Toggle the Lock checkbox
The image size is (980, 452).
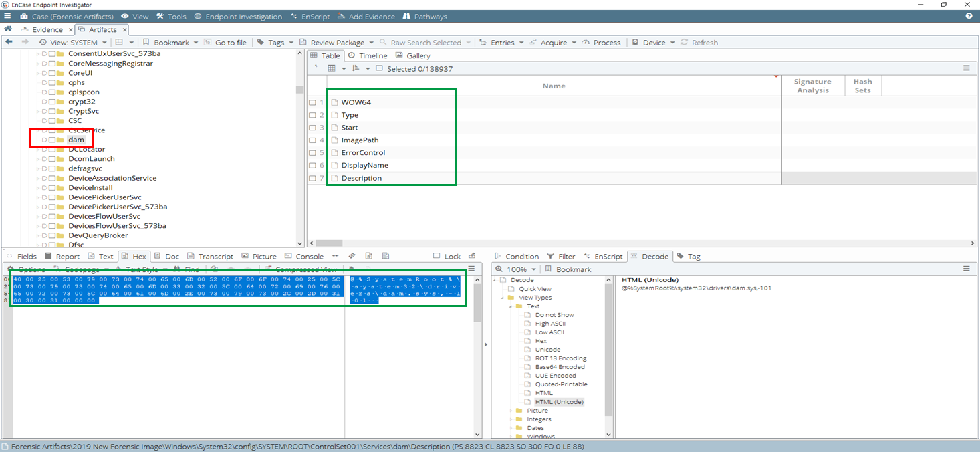(437, 256)
